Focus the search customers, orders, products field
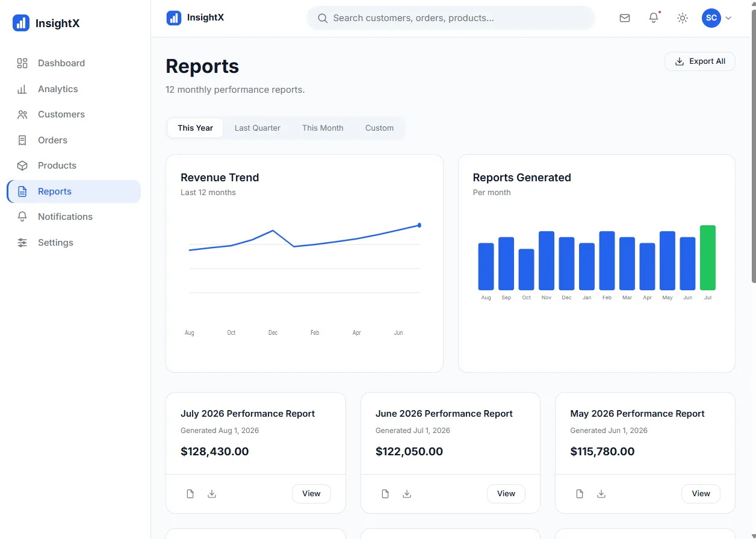This screenshot has height=539, width=756. (x=451, y=18)
